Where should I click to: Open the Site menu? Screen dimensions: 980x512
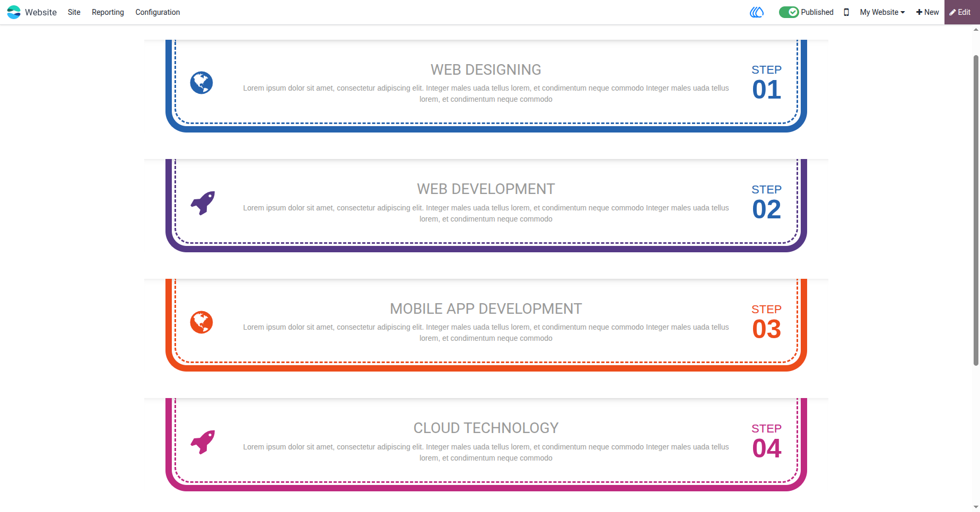(74, 12)
